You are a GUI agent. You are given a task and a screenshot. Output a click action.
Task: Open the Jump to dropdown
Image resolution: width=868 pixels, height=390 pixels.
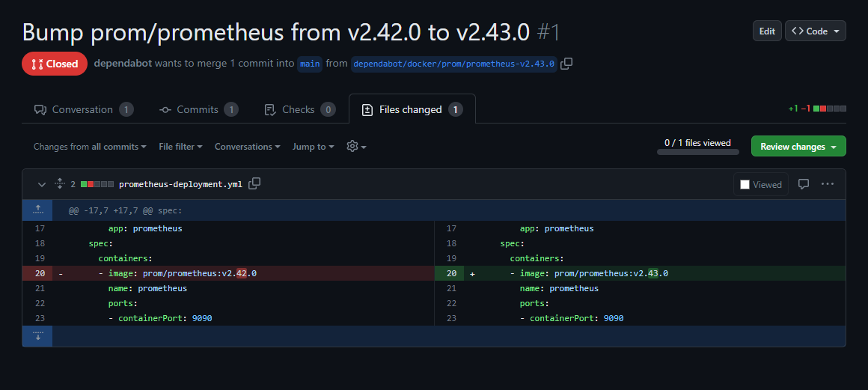(314, 147)
